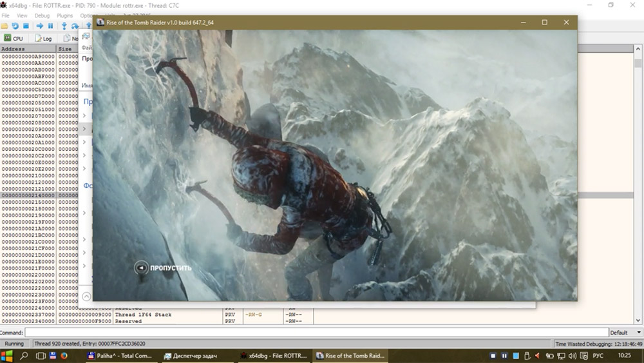Click the Step Into toolbar icon
Viewport: 644px width, 363px height.
[64, 26]
